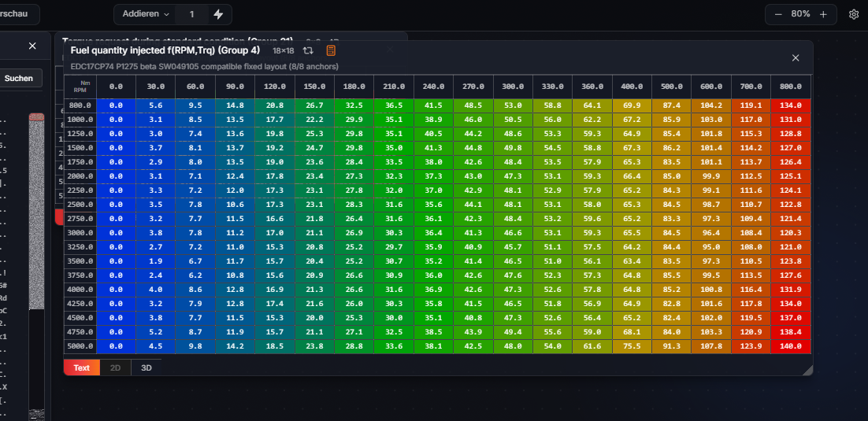Click the Suchen button
Viewport: 868px width, 421px height.
tap(19, 79)
